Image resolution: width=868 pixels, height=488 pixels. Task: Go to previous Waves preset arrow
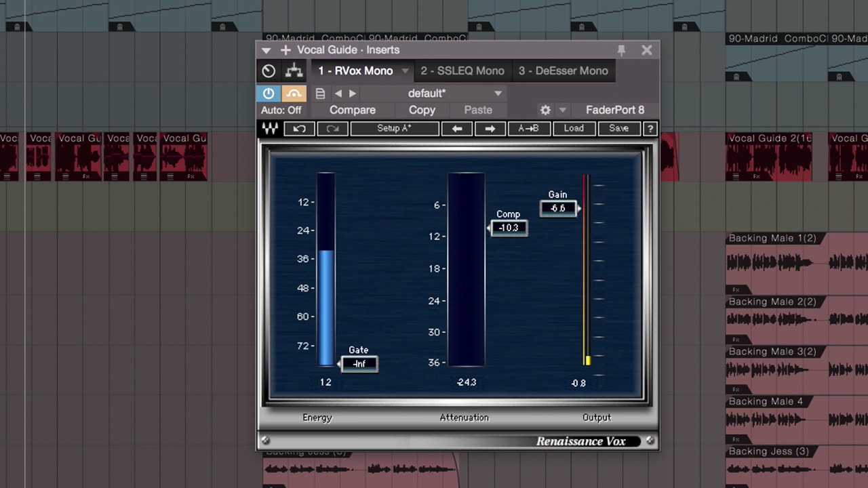click(x=457, y=128)
